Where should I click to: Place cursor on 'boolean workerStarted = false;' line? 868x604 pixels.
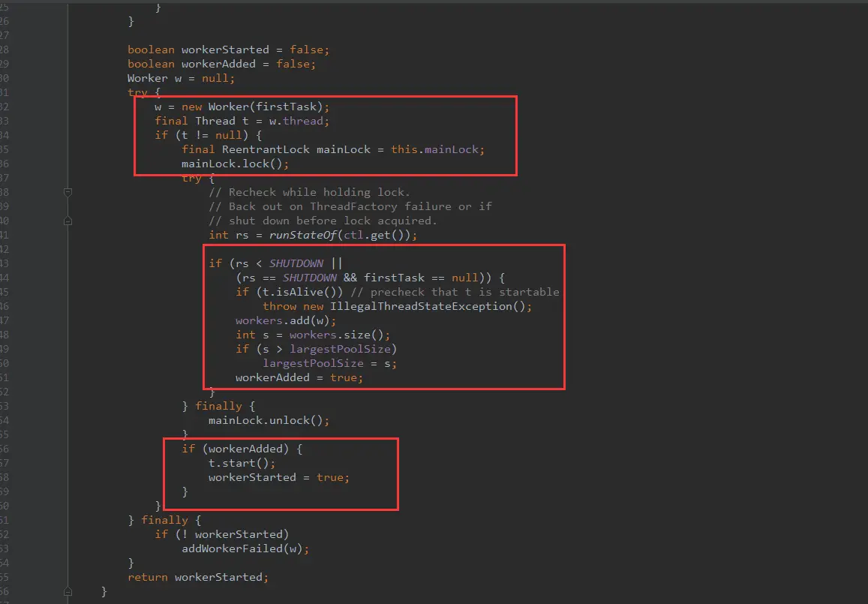point(228,50)
